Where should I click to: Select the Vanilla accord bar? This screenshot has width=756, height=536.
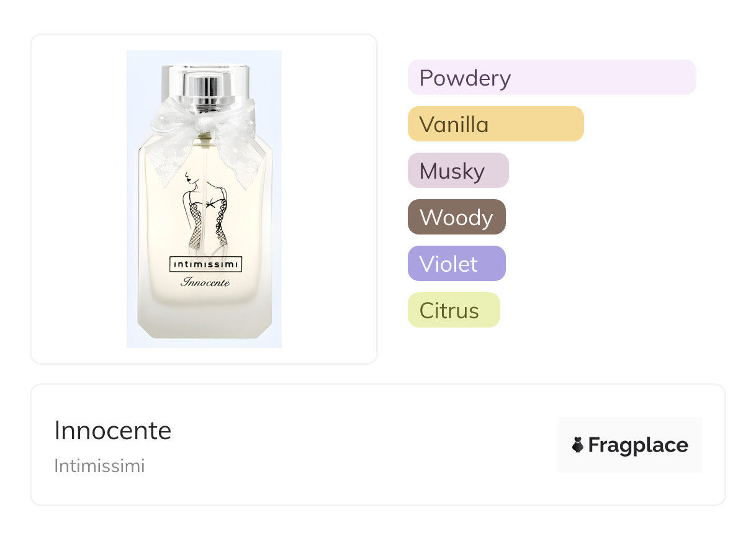click(x=496, y=124)
